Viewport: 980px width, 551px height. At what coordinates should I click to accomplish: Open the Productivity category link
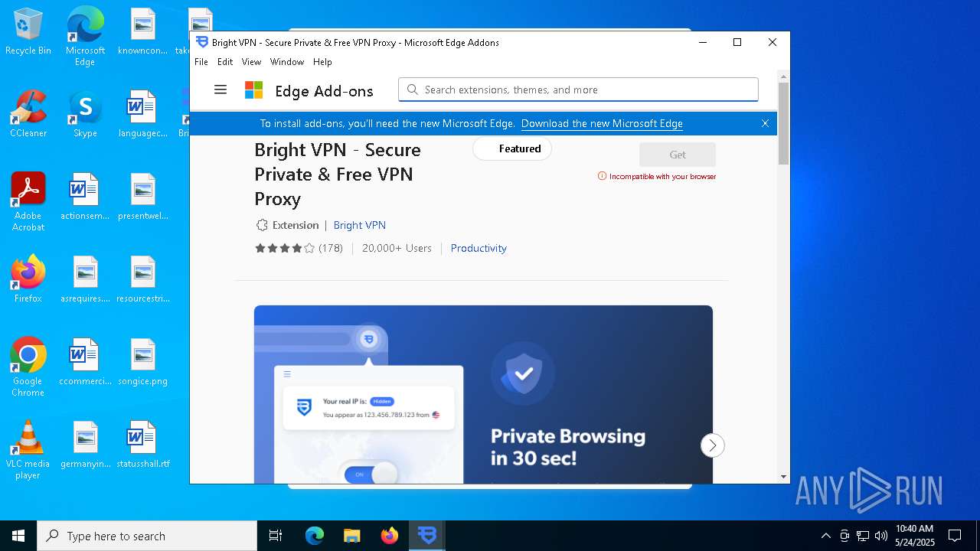click(479, 248)
